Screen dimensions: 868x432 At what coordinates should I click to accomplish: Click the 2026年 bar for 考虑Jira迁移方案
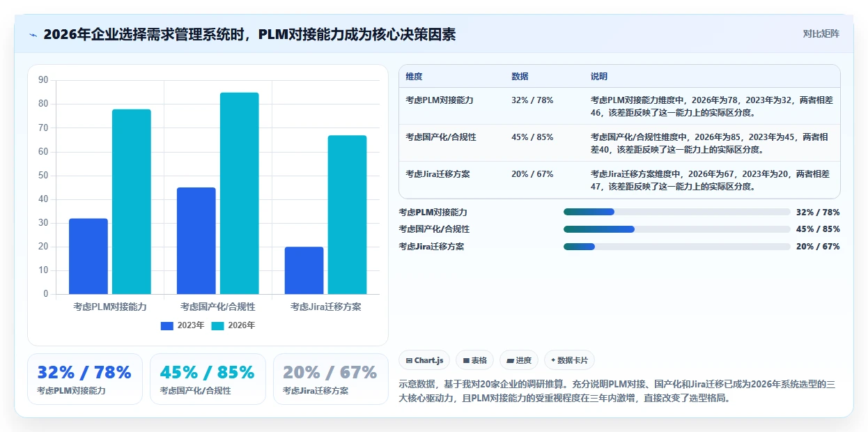(348, 215)
